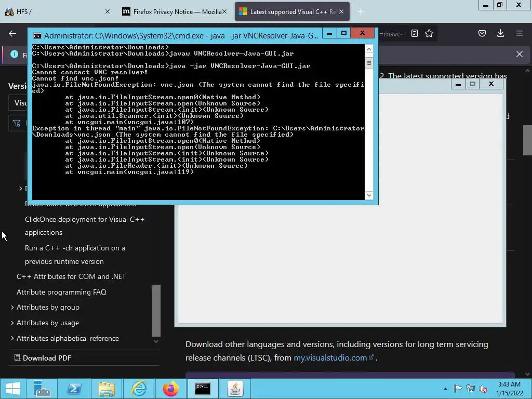Open Firefox application hamburger menu
The width and height of the screenshot is (532, 399).
click(520, 33)
